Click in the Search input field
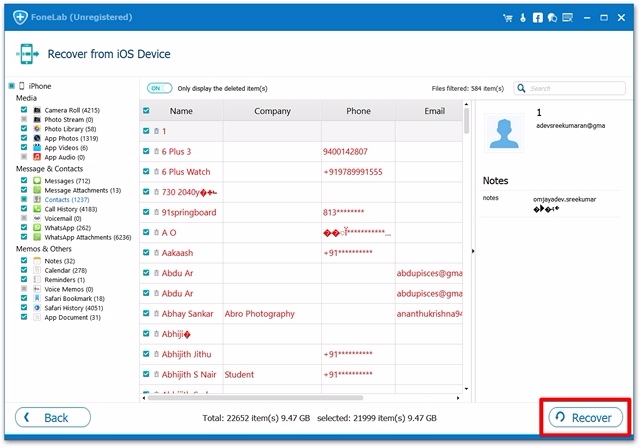 click(x=569, y=88)
